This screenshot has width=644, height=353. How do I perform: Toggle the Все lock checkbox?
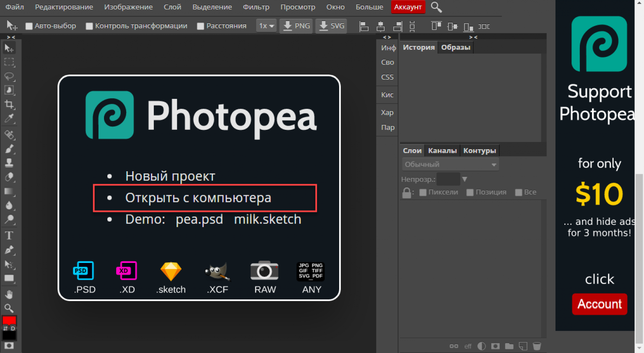coord(519,192)
